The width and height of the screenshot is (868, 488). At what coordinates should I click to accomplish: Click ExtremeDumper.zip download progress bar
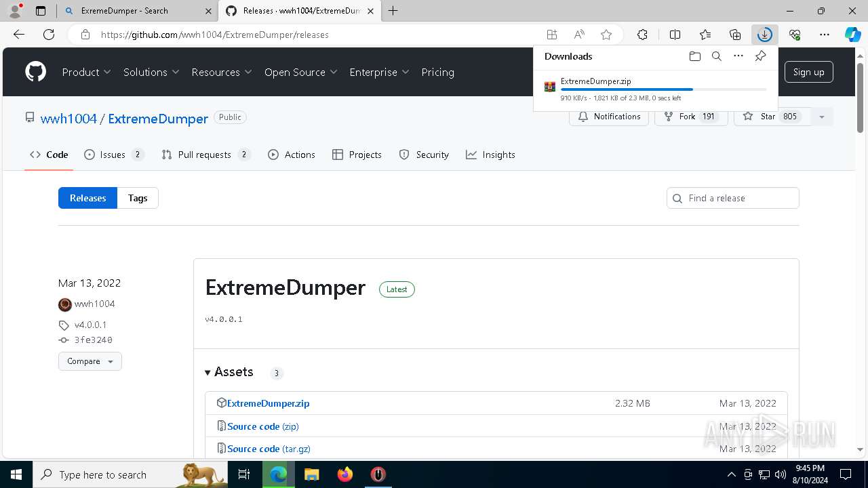[x=663, y=89]
